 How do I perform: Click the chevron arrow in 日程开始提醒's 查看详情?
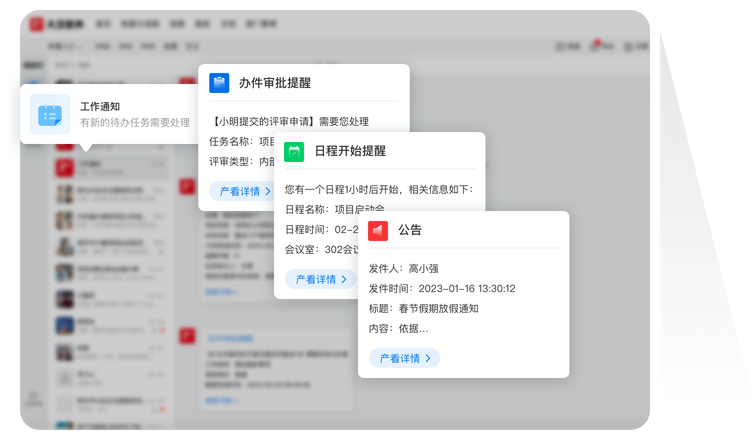[x=344, y=280]
